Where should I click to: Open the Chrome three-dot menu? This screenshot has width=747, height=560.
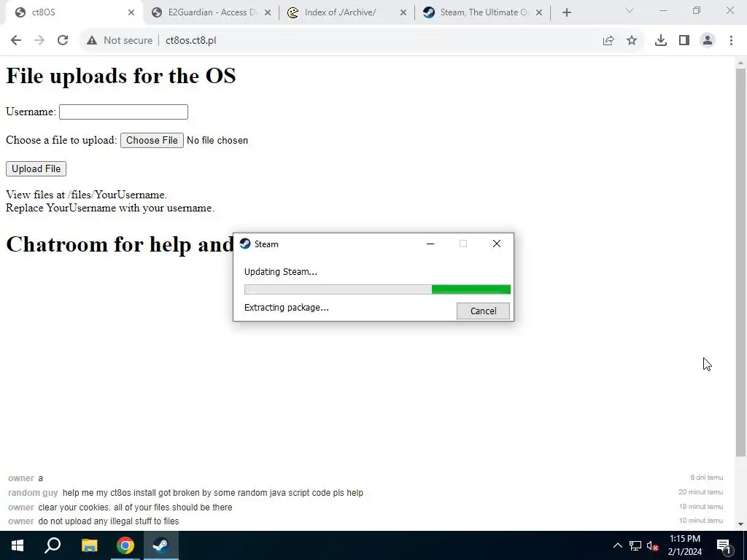pyautogui.click(x=731, y=41)
